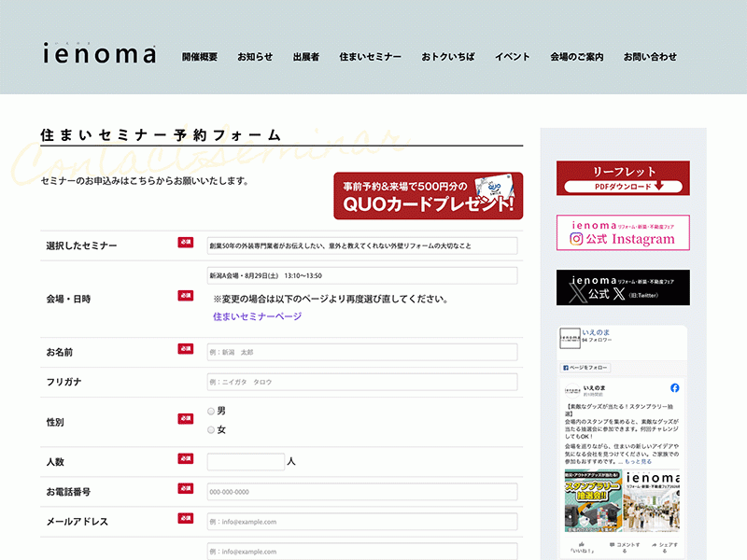Select the 男 radio button
The image size is (747, 560).
(x=211, y=411)
